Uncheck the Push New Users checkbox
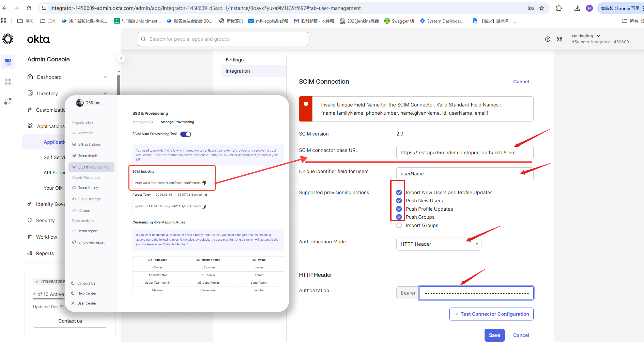Image resolution: width=644 pixels, height=342 pixels. (x=399, y=201)
